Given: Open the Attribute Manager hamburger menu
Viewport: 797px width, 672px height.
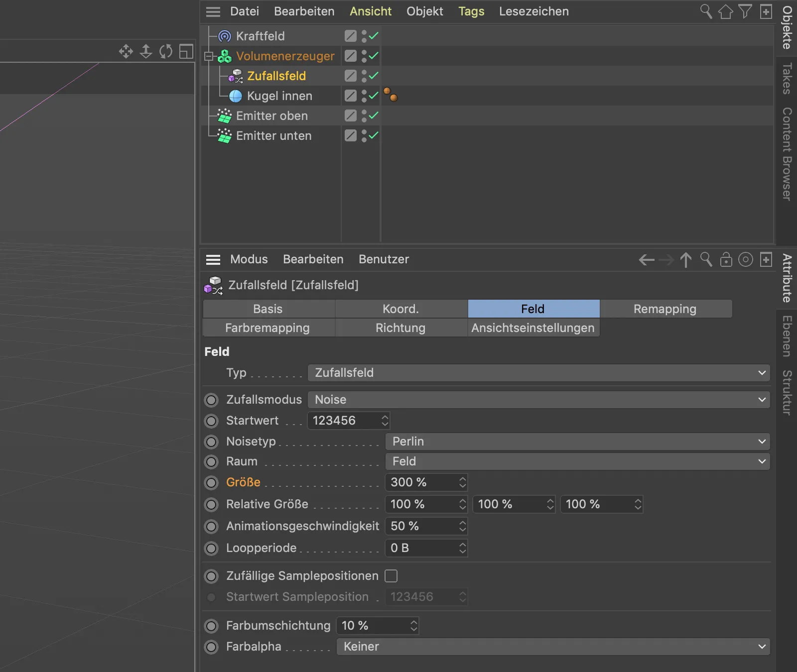Looking at the screenshot, I should pos(213,259).
